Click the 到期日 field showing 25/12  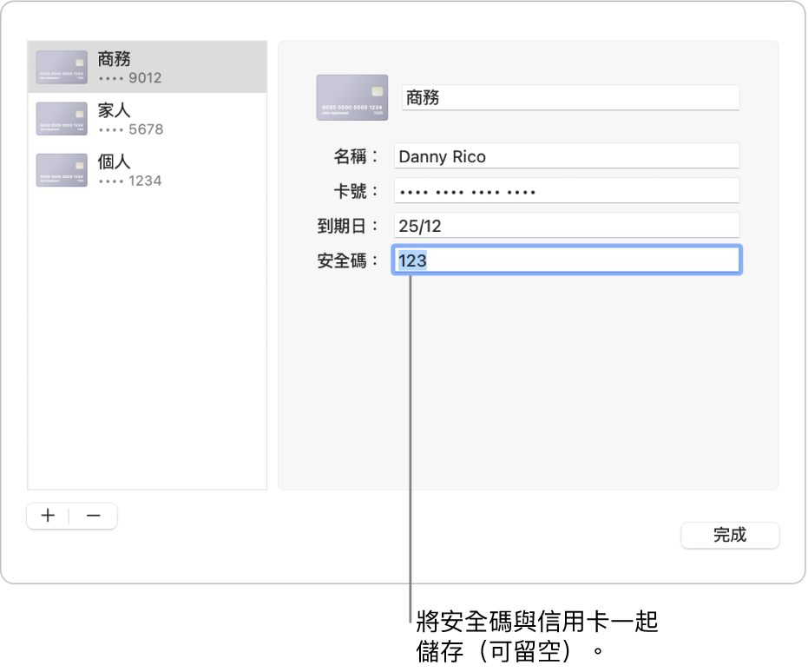[x=566, y=226]
